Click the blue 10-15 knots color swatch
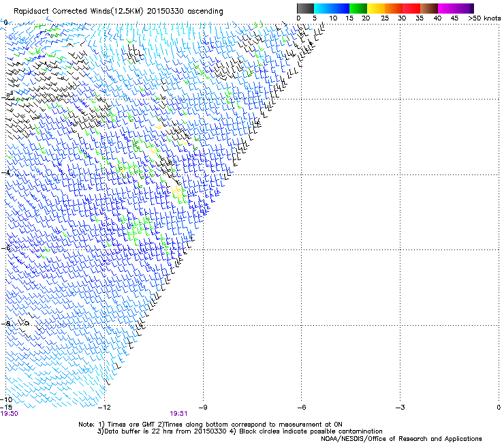 [341, 8]
